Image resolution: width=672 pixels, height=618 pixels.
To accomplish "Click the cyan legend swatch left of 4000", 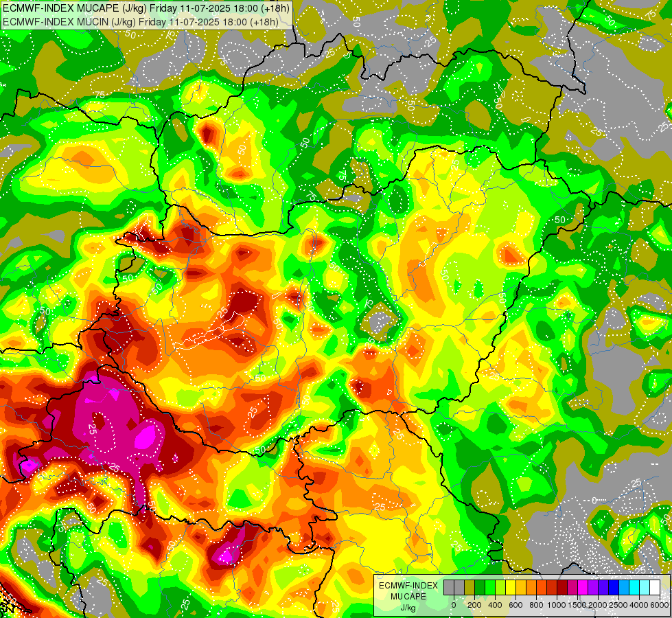I will [x=634, y=588].
